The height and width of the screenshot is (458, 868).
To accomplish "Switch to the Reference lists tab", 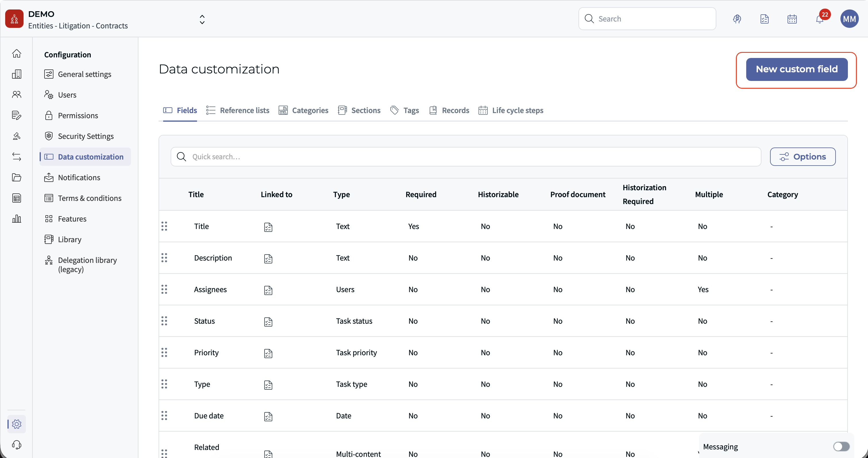I will click(x=238, y=110).
